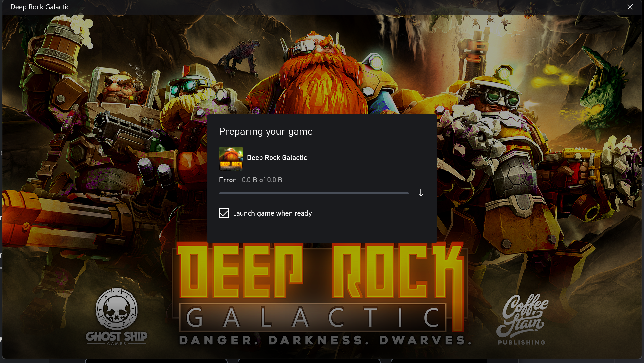Click the 'Launch game when ready' label text
The width and height of the screenshot is (644, 363).
click(x=272, y=213)
